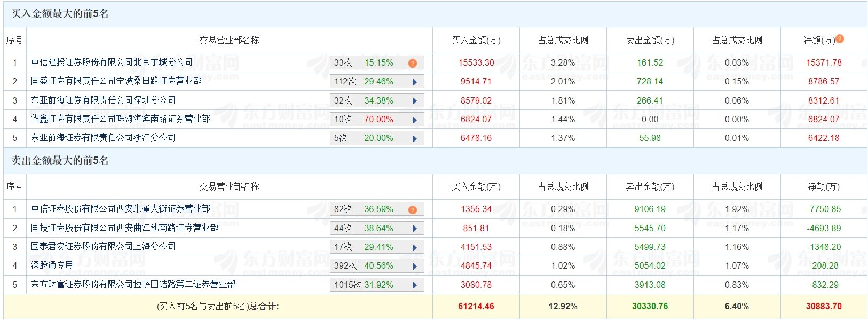Viewport: 868px width, 321px height.
Task: Expand the arrow in 东亚前海证券浙江分公司 row
Action: 415,138
